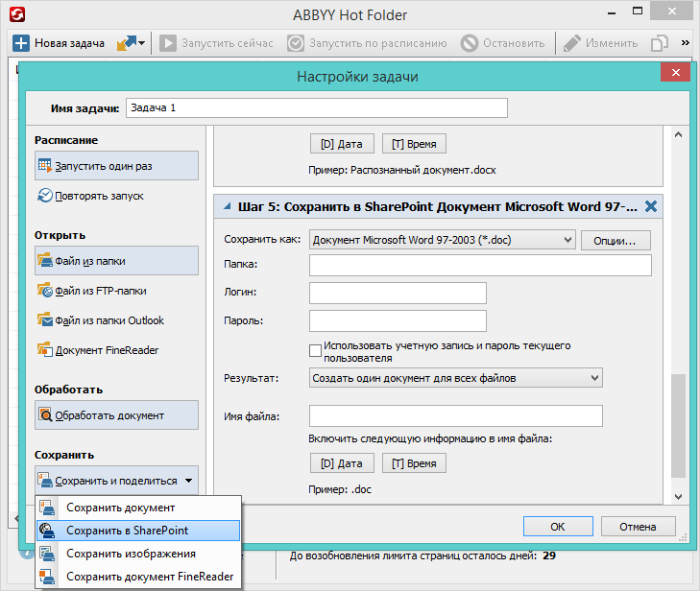700x591 pixels.
Task: Click the Запустить сейчас play icon
Action: pyautogui.click(x=168, y=43)
